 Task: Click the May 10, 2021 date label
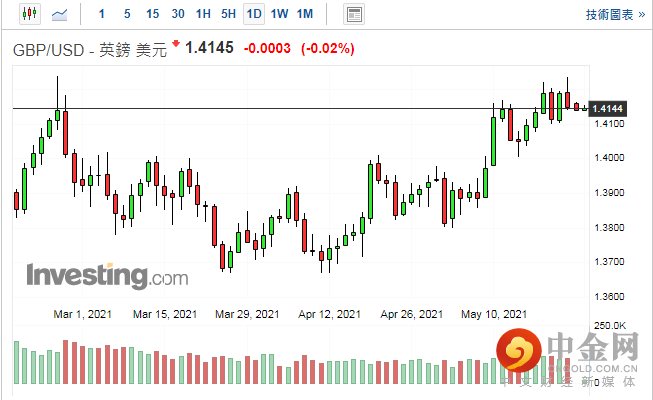pyautogui.click(x=494, y=314)
